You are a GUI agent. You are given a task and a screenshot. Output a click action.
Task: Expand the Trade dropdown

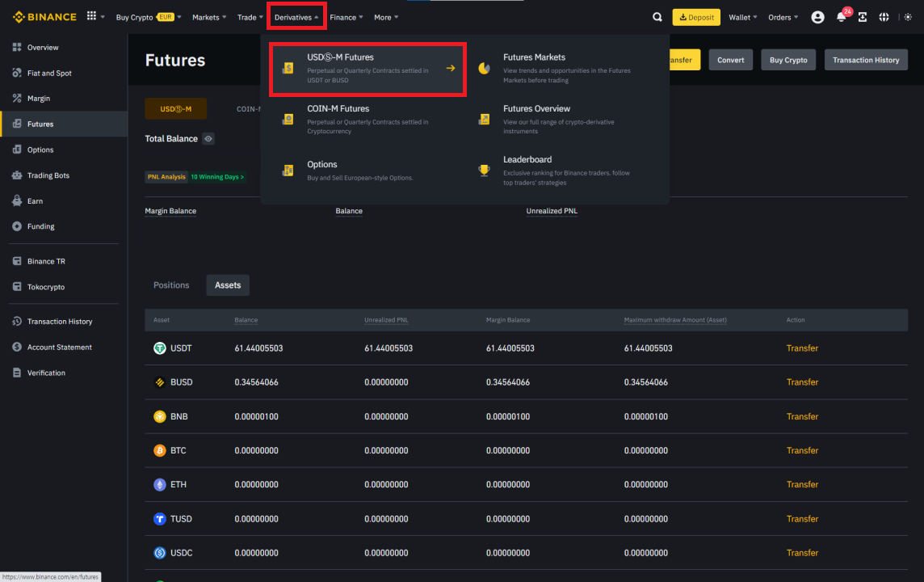[x=250, y=17]
